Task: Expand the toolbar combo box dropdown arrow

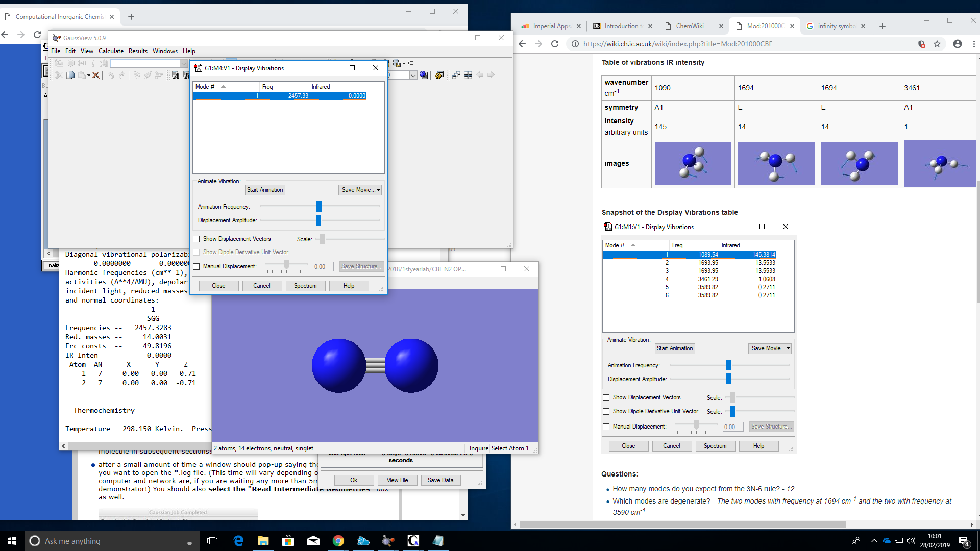Action: [184, 63]
